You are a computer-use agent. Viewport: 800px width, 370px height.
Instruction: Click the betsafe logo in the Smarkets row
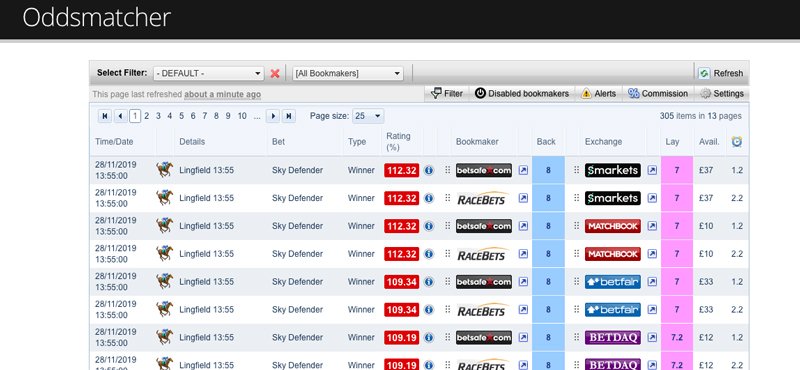coord(484,170)
